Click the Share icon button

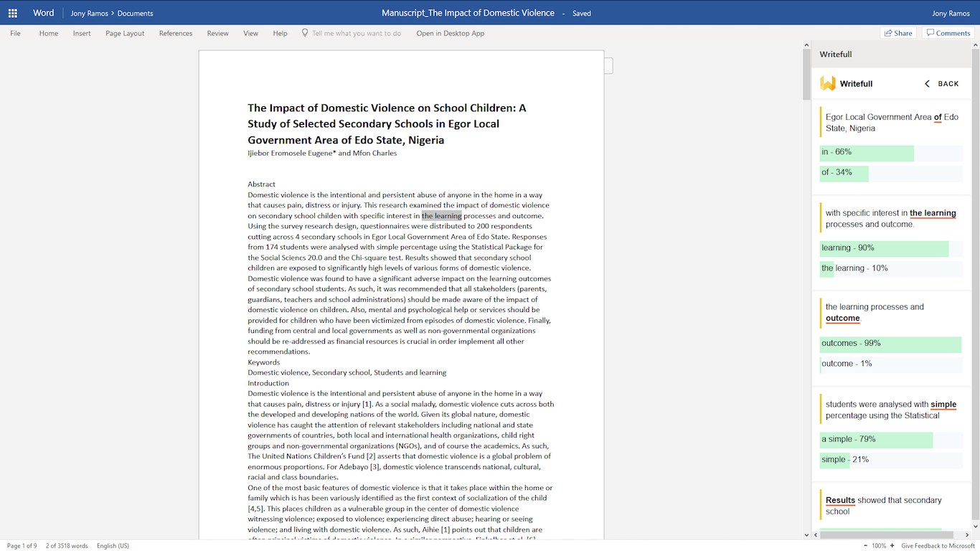[x=898, y=33]
